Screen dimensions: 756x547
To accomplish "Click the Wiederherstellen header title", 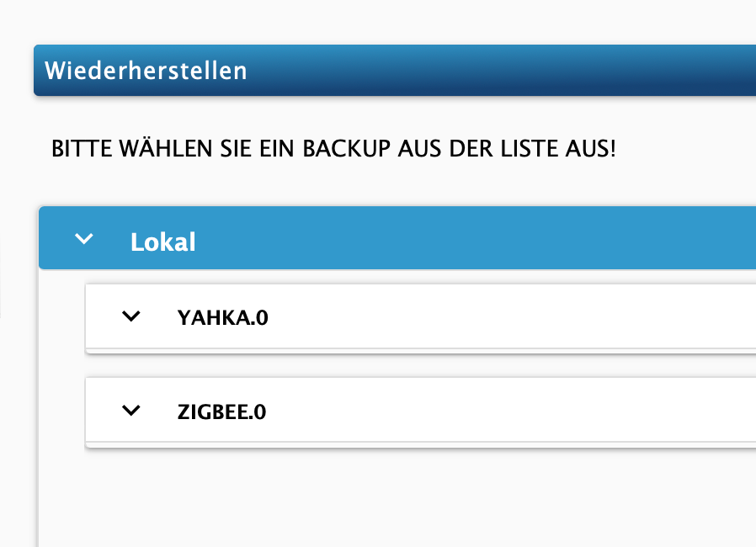I will point(146,71).
